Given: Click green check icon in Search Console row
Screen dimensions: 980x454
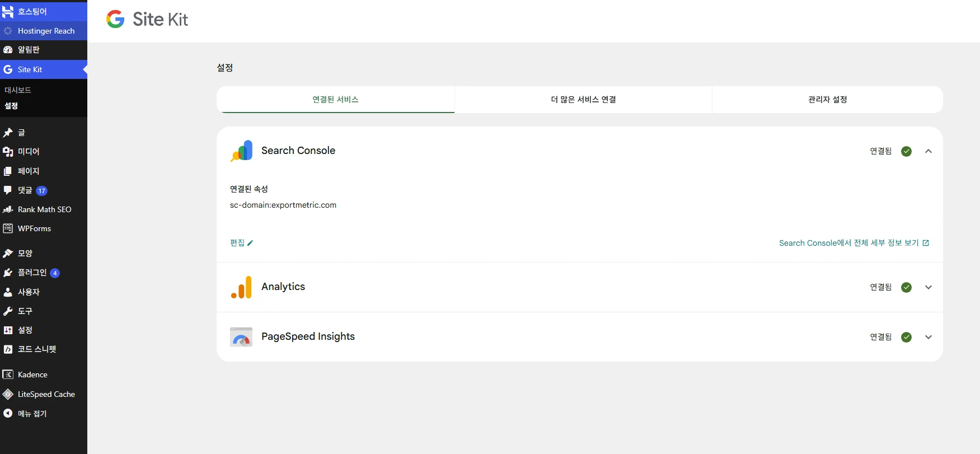Looking at the screenshot, I should point(907,151).
